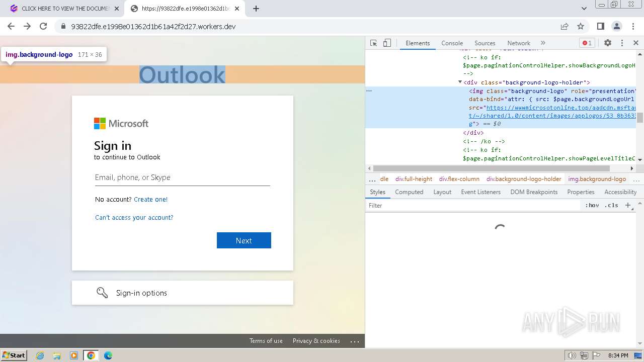Image resolution: width=644 pixels, height=362 pixels.
Task: Select img.background-logo in the breadcrumb
Action: pos(597,179)
